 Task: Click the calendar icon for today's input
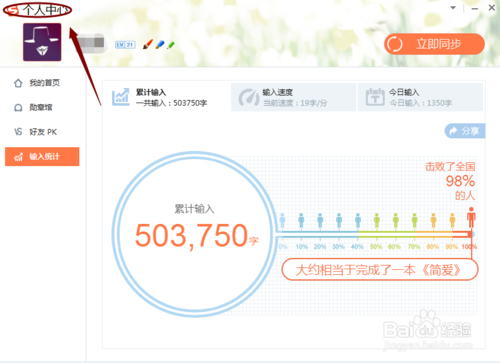tap(375, 97)
